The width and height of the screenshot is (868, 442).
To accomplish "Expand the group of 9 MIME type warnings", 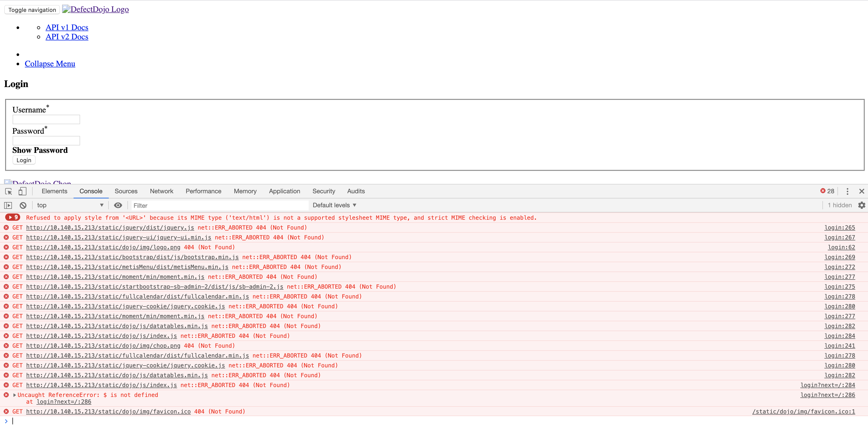I will tap(13, 217).
